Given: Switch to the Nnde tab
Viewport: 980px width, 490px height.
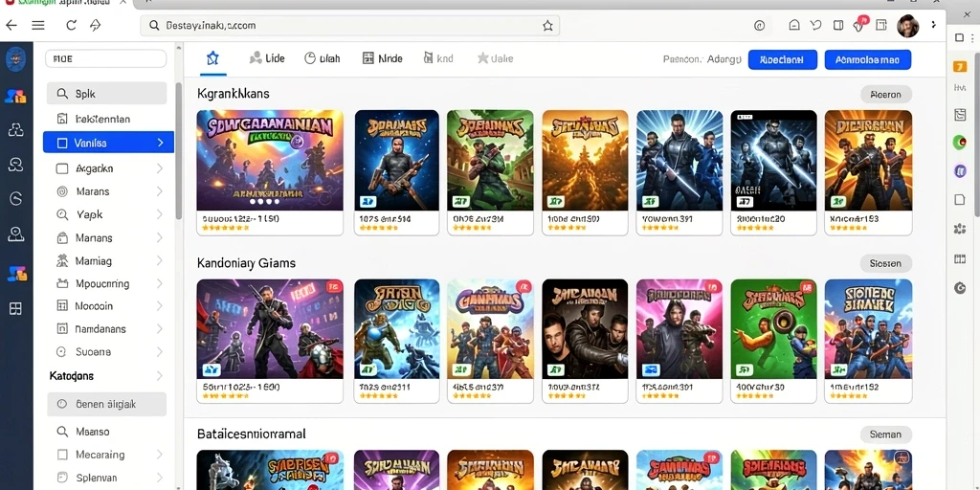Looking at the screenshot, I should [383, 58].
